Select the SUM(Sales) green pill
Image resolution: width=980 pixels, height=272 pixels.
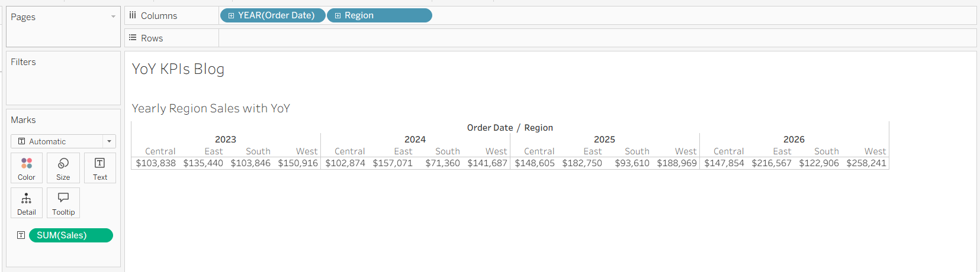[x=71, y=235]
